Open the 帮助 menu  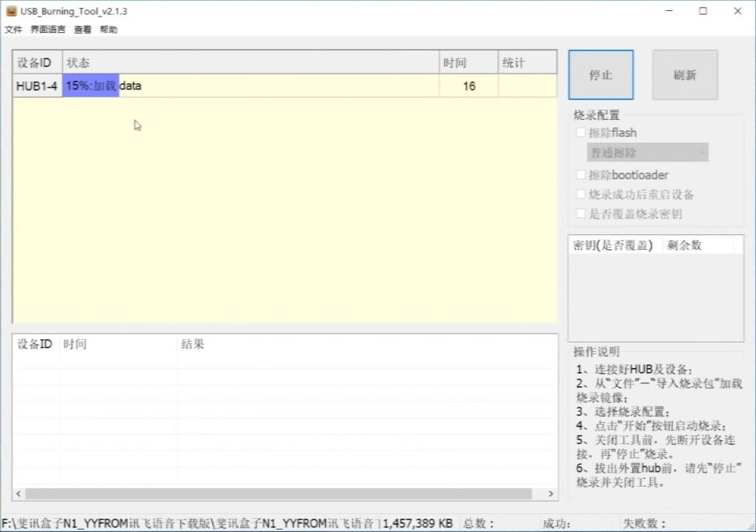tap(108, 30)
